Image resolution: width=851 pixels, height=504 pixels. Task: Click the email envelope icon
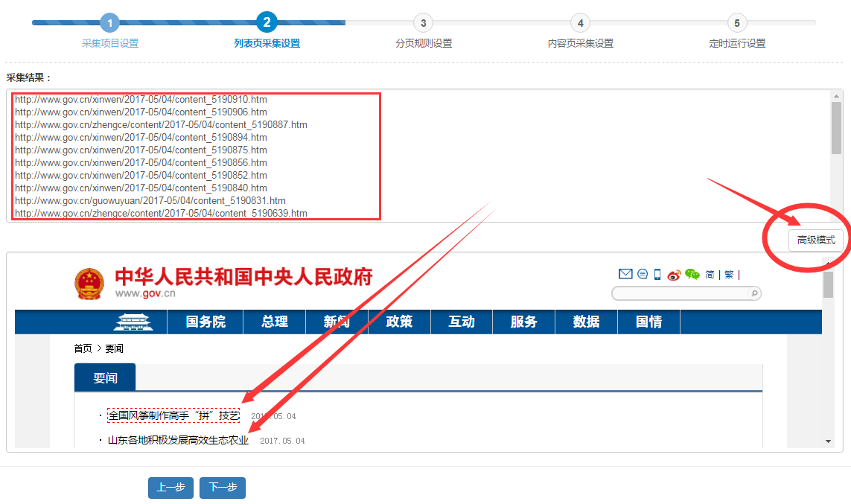(625, 275)
